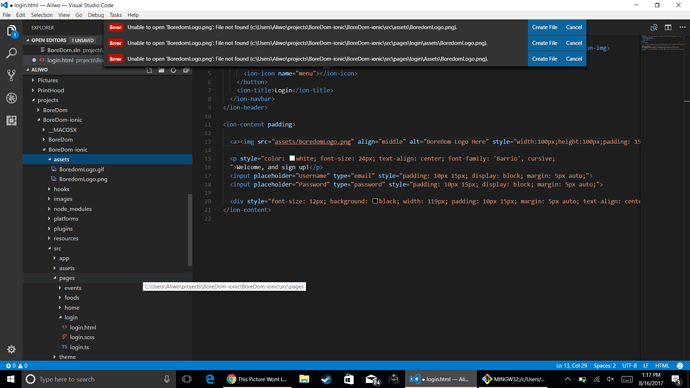Open login.scss file

pos(82,337)
